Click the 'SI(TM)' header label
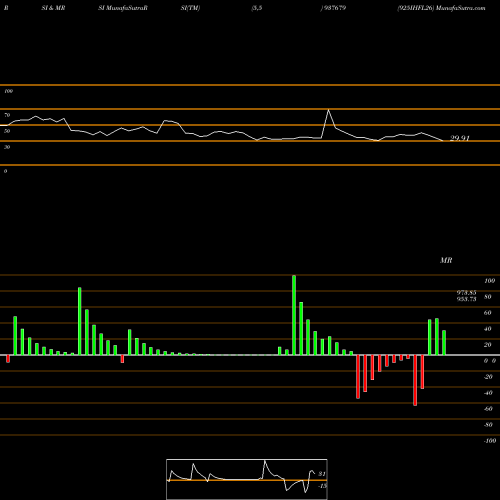500x500 pixels. pyautogui.click(x=190, y=8)
